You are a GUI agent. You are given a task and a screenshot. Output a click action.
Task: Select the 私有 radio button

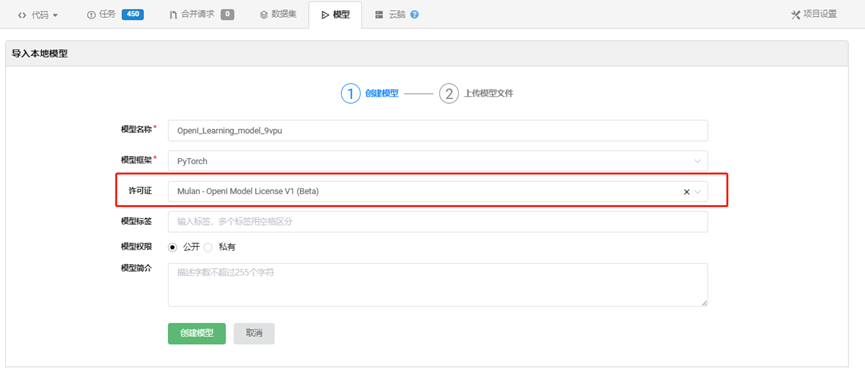click(x=208, y=247)
